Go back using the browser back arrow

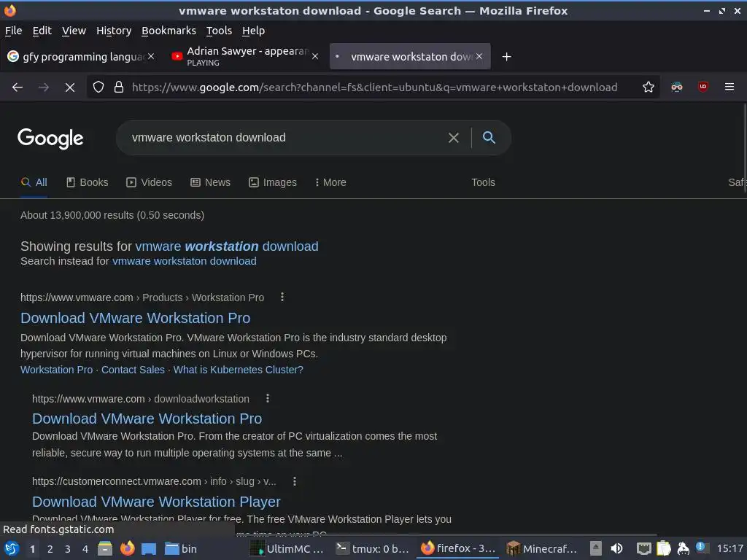(x=18, y=87)
